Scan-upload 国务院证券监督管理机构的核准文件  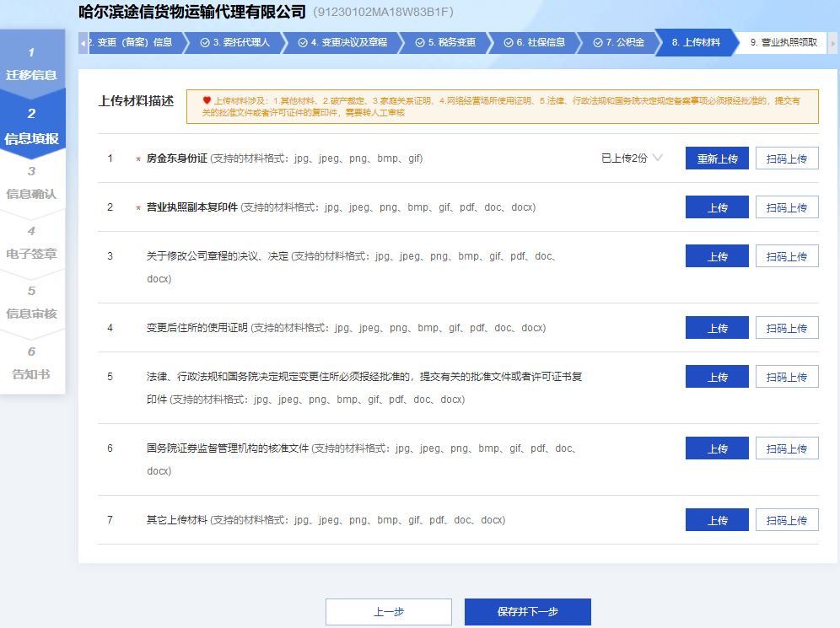click(786, 448)
